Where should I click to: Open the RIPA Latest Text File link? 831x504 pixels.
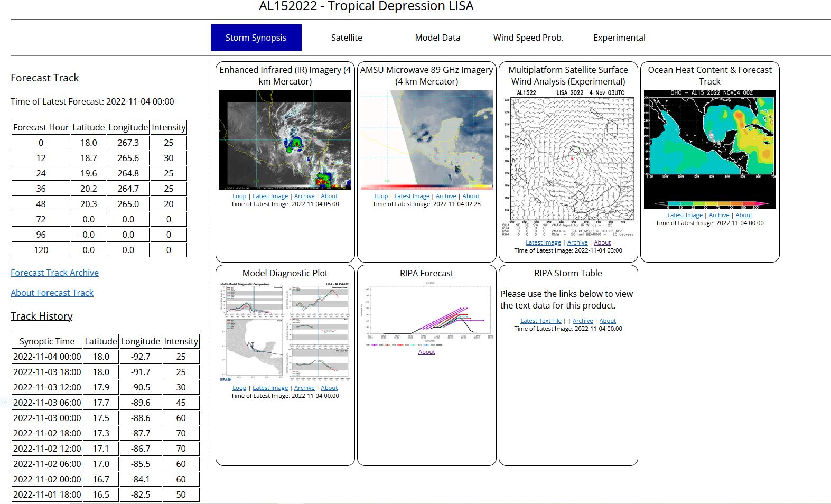coord(540,321)
